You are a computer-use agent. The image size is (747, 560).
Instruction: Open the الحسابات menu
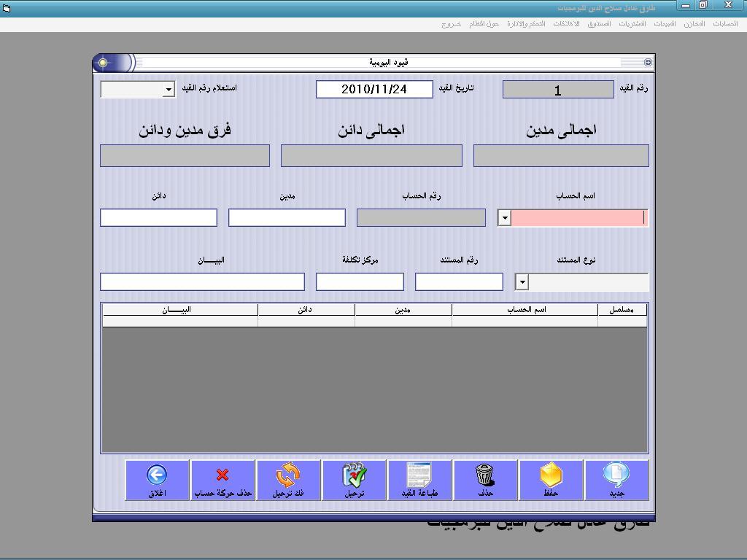[725, 24]
